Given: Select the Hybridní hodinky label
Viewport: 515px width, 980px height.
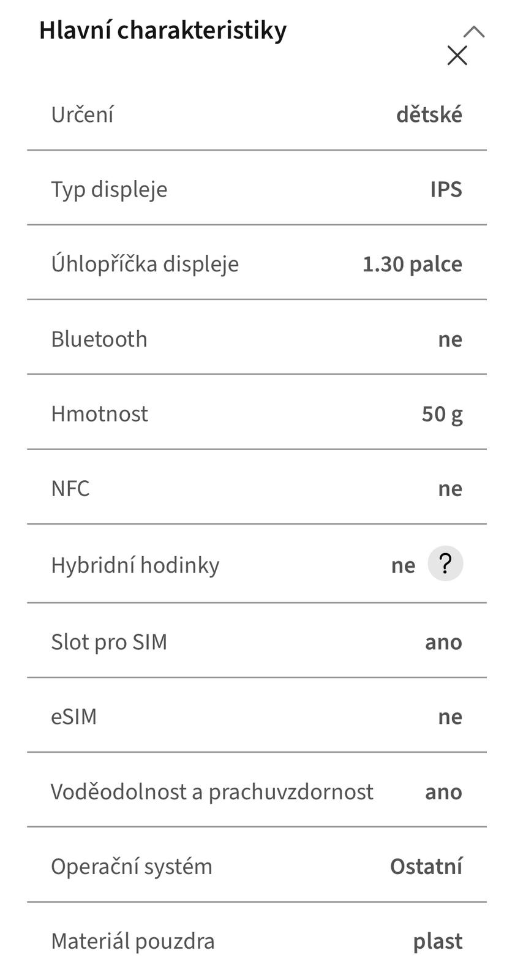Looking at the screenshot, I should tap(135, 565).
